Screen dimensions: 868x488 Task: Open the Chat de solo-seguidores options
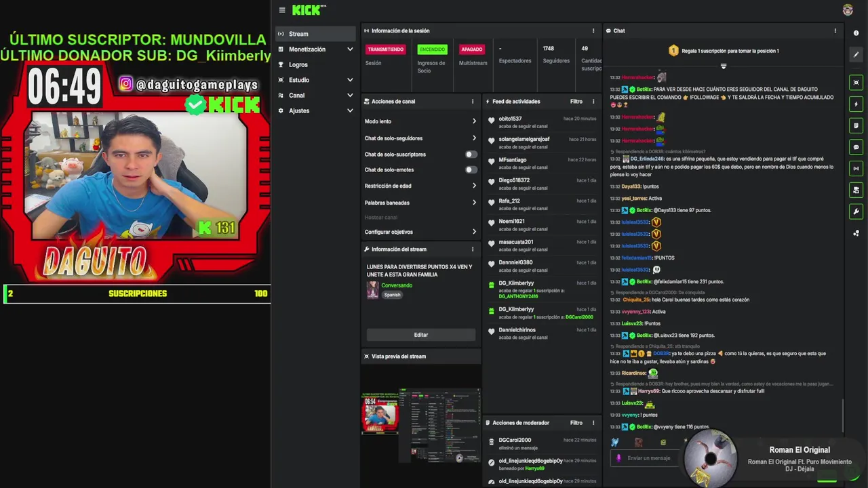[x=420, y=138]
